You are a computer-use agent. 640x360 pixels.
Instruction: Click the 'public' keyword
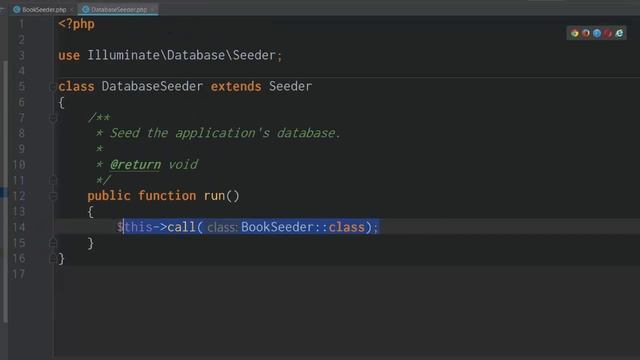click(109, 196)
